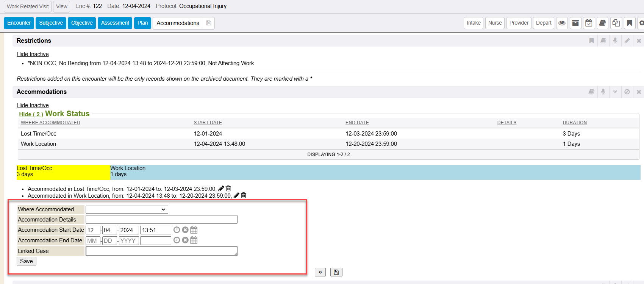Open calendar picker for Accommodation Start Date
The width and height of the screenshot is (644, 284).
tap(194, 230)
